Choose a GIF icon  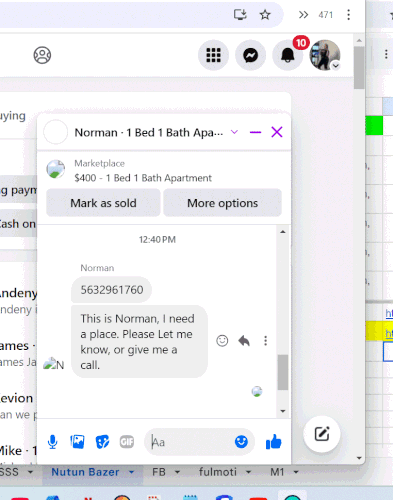(x=127, y=442)
